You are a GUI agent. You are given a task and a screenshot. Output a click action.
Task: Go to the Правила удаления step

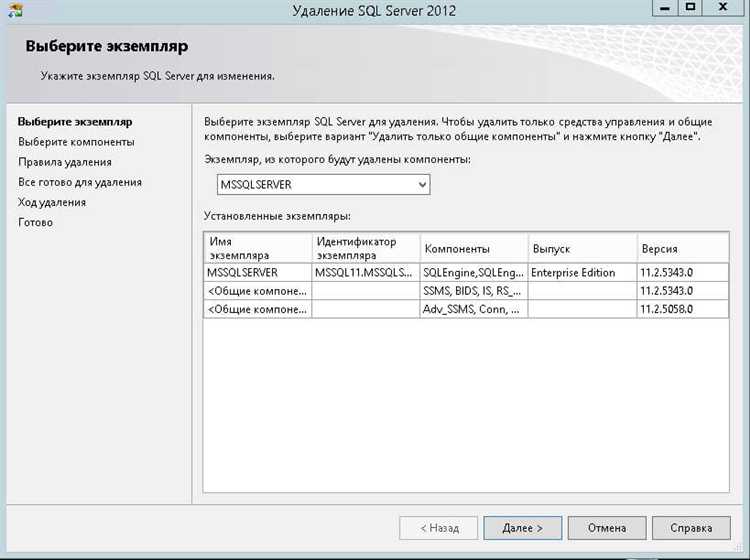pos(65,162)
